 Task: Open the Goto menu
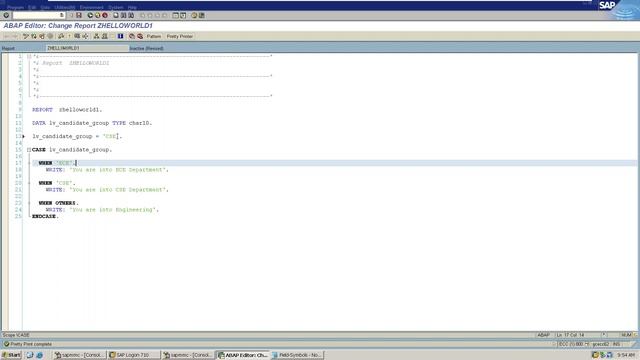(x=45, y=7)
